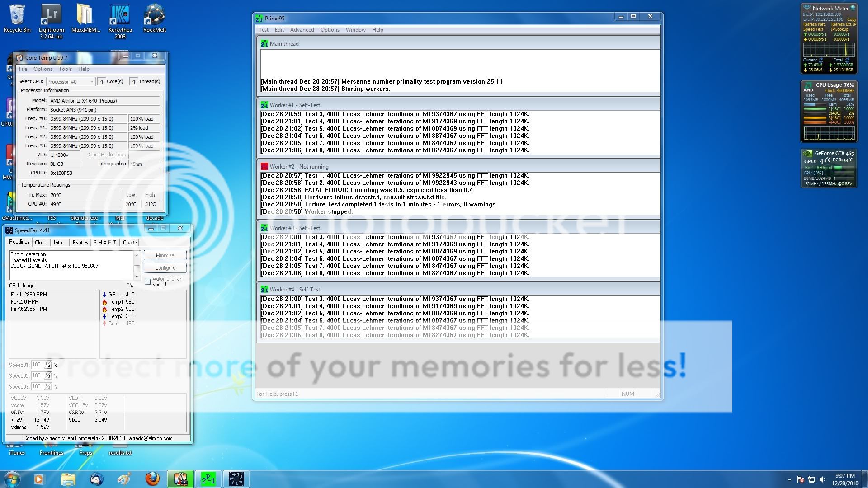The width and height of the screenshot is (868, 488).
Task: Open the Select CPU Processor #0 dropdown
Action: click(x=71, y=82)
